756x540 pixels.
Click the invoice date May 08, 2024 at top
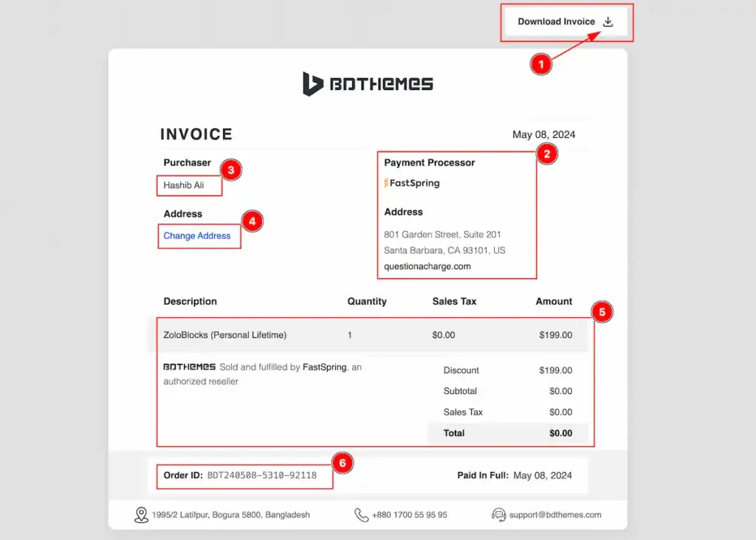click(543, 134)
